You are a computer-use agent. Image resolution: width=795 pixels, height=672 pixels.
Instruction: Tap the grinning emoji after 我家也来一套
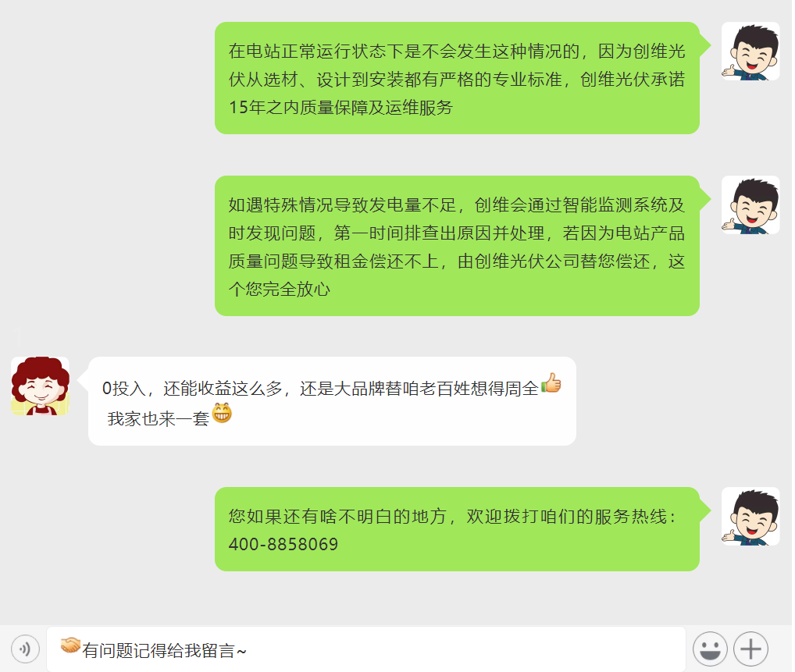(x=222, y=413)
